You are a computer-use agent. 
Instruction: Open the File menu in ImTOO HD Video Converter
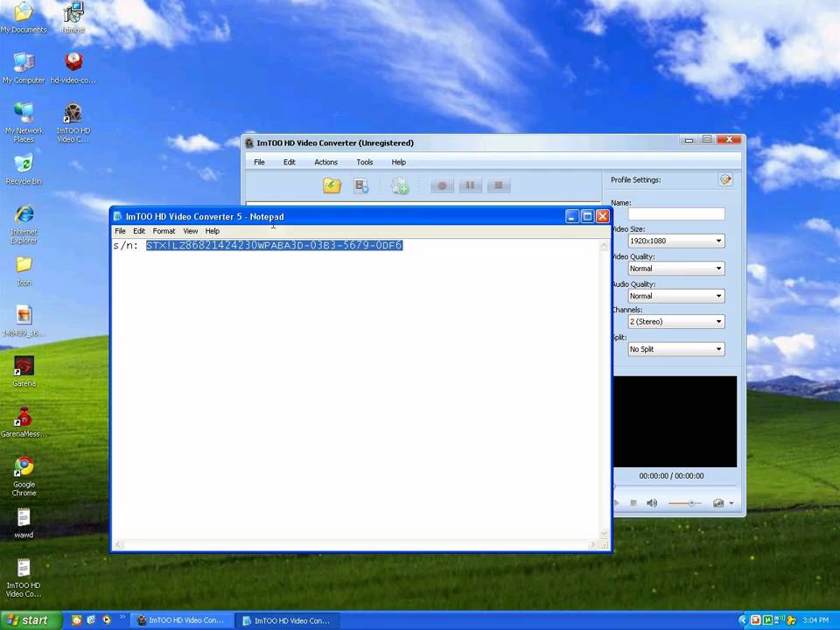259,162
